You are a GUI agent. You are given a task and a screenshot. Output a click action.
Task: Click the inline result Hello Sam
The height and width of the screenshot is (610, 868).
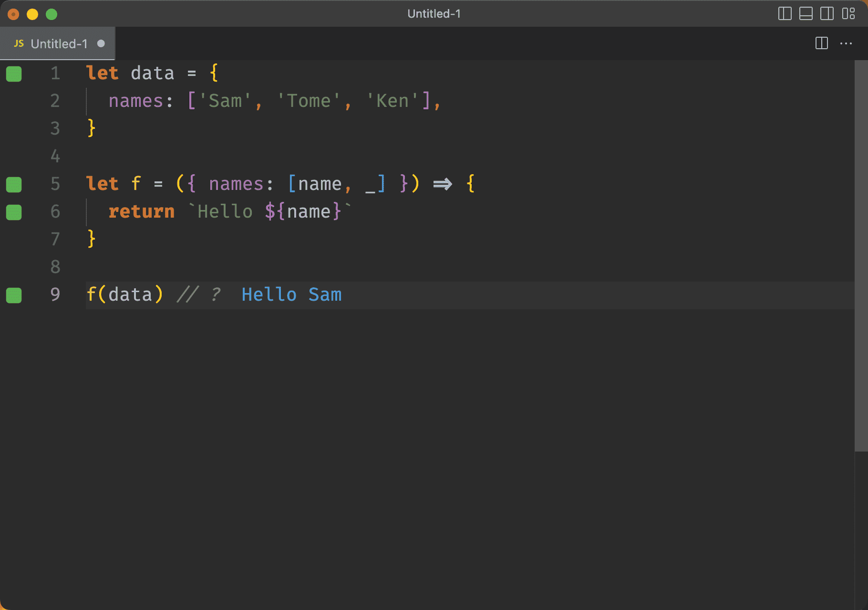pyautogui.click(x=291, y=295)
